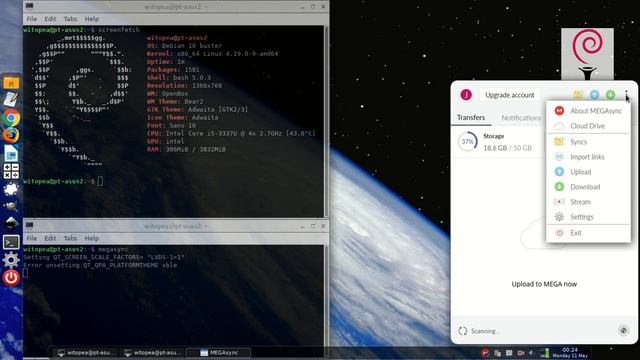Click the Debian swirl desktop widget

pyautogui.click(x=587, y=54)
